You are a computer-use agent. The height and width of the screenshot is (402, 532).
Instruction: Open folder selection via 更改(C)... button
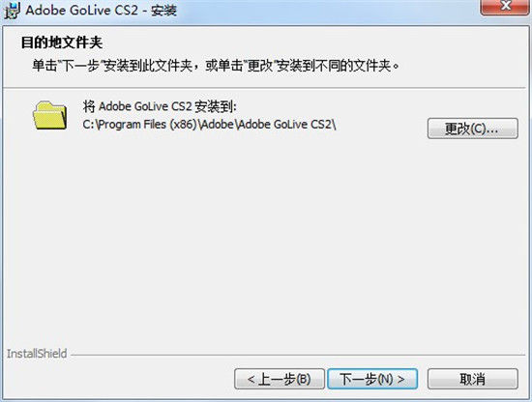[473, 129]
